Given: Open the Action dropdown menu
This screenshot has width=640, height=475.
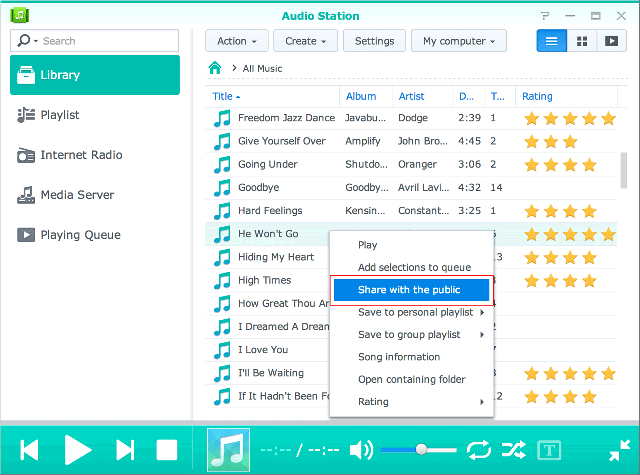Looking at the screenshot, I should coord(237,41).
